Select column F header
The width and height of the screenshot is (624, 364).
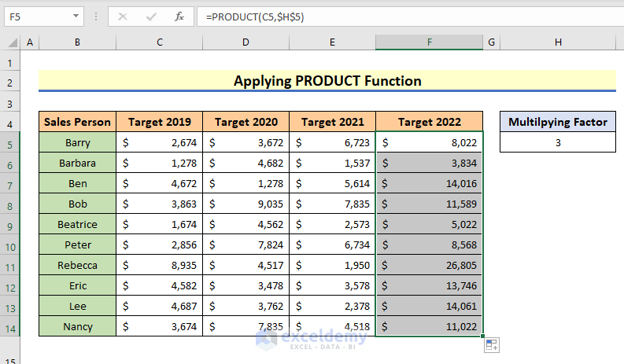(429, 42)
